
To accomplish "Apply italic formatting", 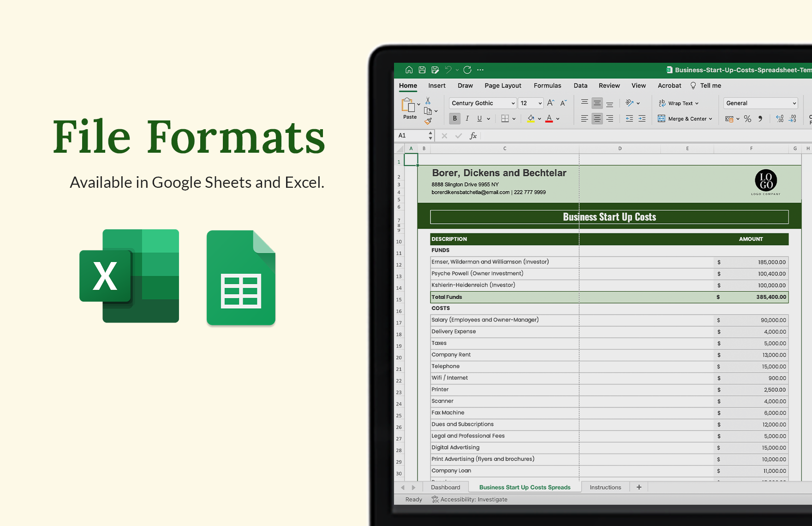I will 467,119.
